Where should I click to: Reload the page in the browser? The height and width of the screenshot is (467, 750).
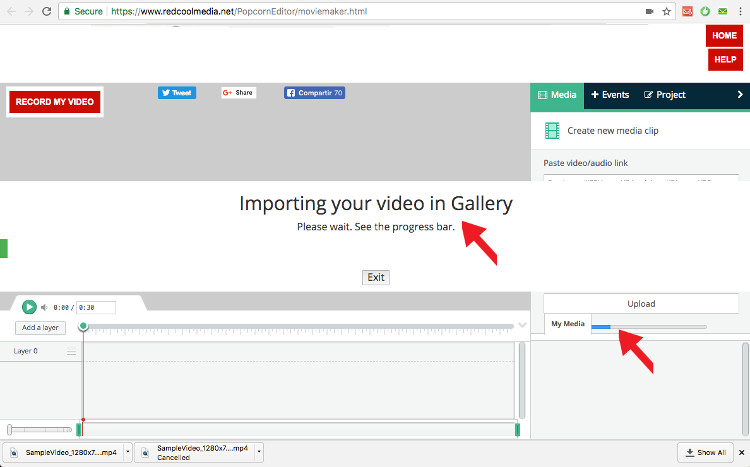[45, 11]
